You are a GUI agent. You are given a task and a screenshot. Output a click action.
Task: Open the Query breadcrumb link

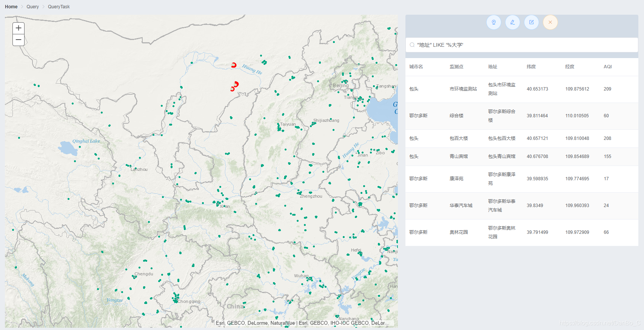(x=33, y=7)
